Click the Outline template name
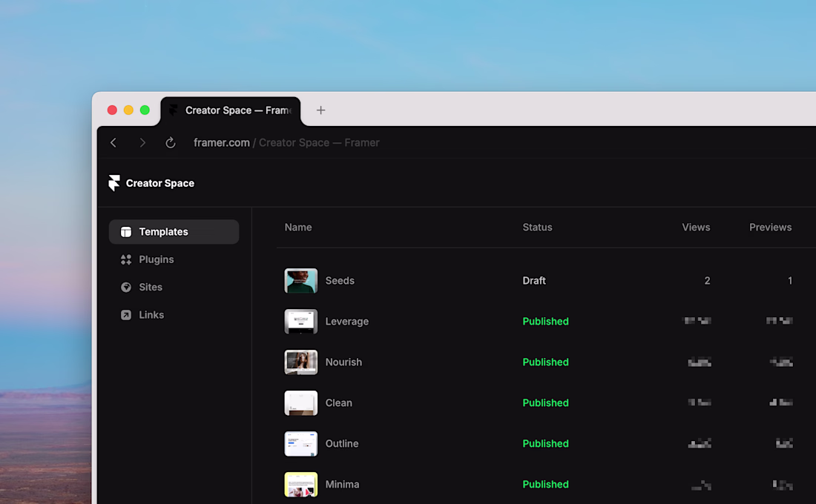Screen dimensions: 816x504 (x=342, y=444)
